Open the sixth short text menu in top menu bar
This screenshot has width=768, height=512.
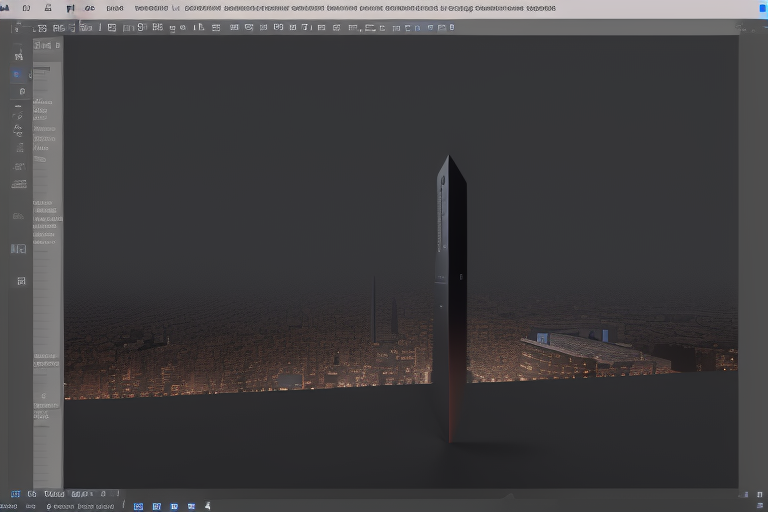(x=113, y=8)
